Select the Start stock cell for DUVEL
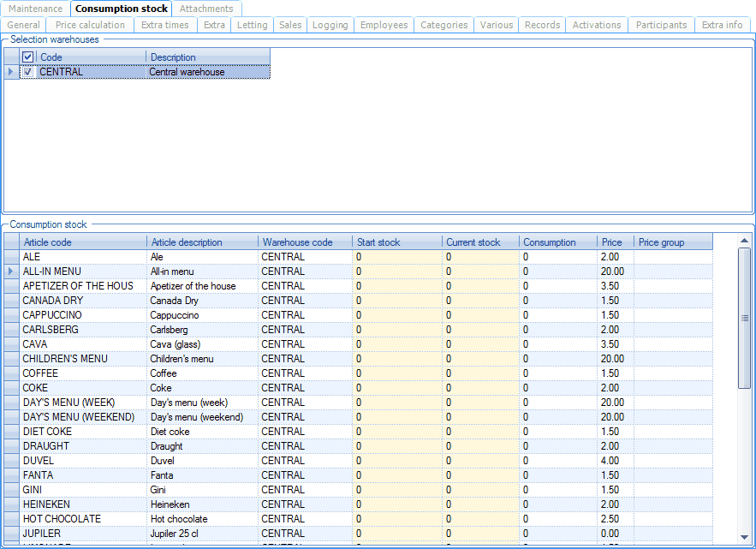The image size is (756, 549). [396, 461]
